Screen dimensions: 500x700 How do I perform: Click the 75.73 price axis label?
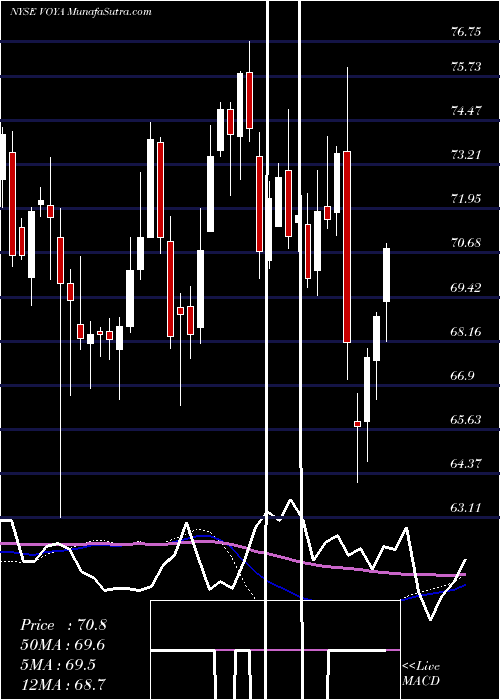[466, 67]
